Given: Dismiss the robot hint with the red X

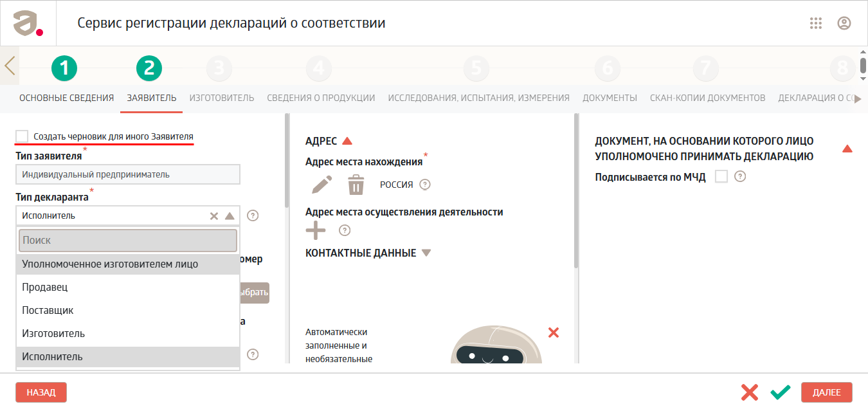Looking at the screenshot, I should click(x=554, y=333).
